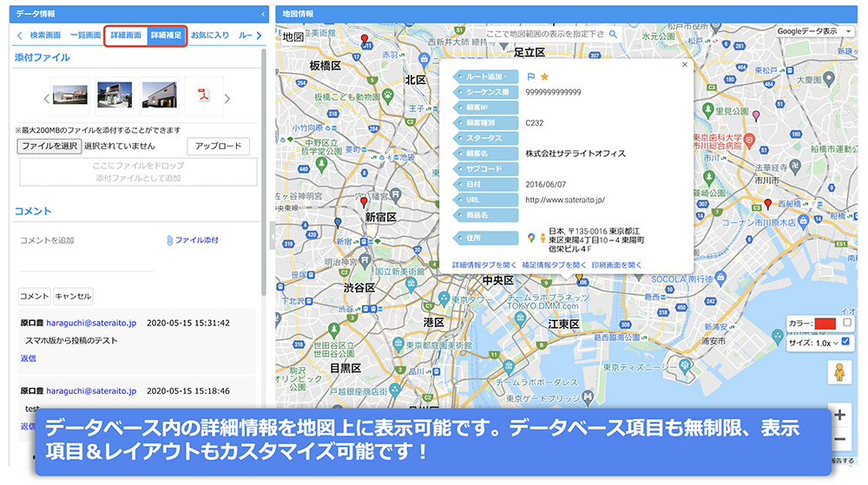Click the red marker at top near 板橋区
This screenshot has width=868, height=485.
point(365,39)
